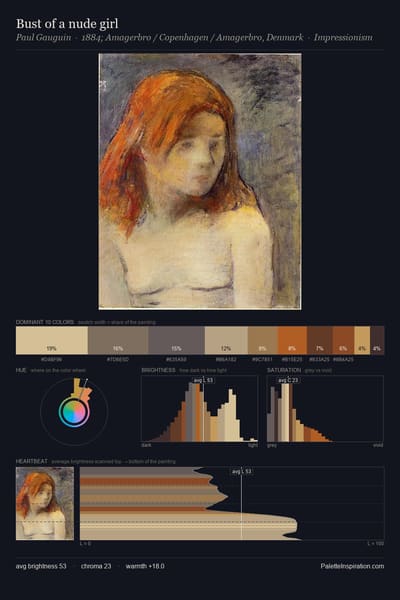400x600 pixels.
Task: Click the hue color wheel
Action: (74, 411)
